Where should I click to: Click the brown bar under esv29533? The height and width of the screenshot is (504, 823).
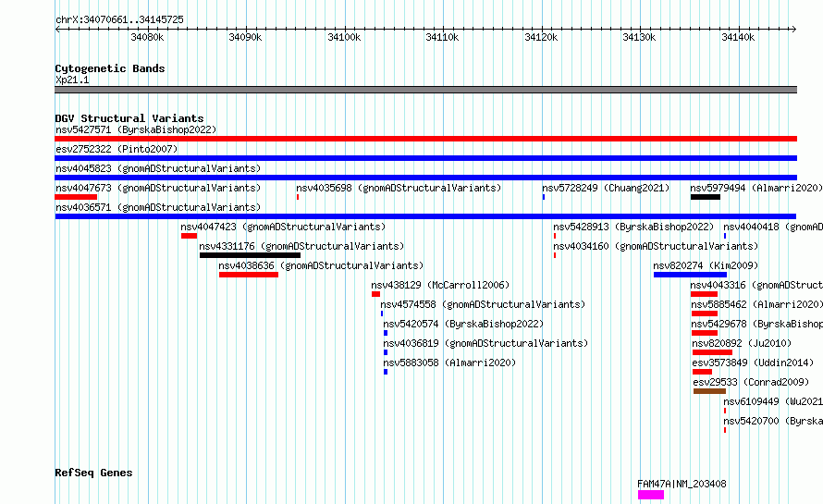point(709,391)
